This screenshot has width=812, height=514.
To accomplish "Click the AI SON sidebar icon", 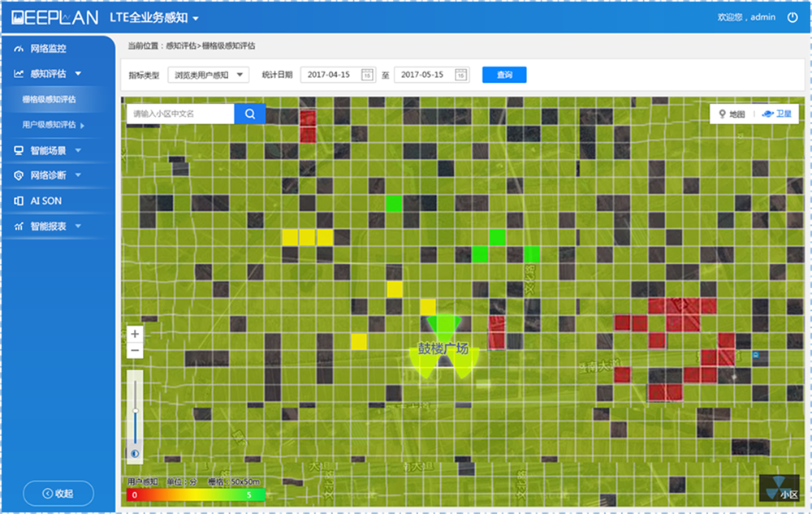I will pos(19,201).
